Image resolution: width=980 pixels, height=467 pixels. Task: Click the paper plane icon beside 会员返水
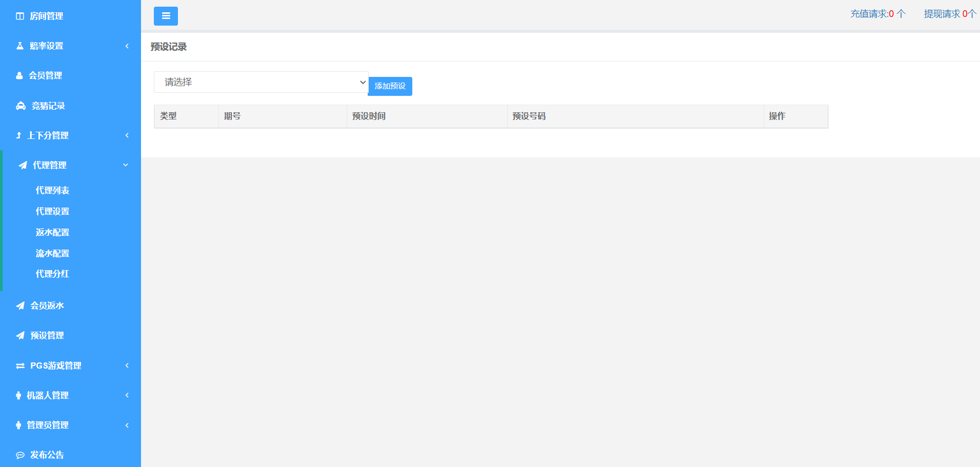[x=21, y=306]
